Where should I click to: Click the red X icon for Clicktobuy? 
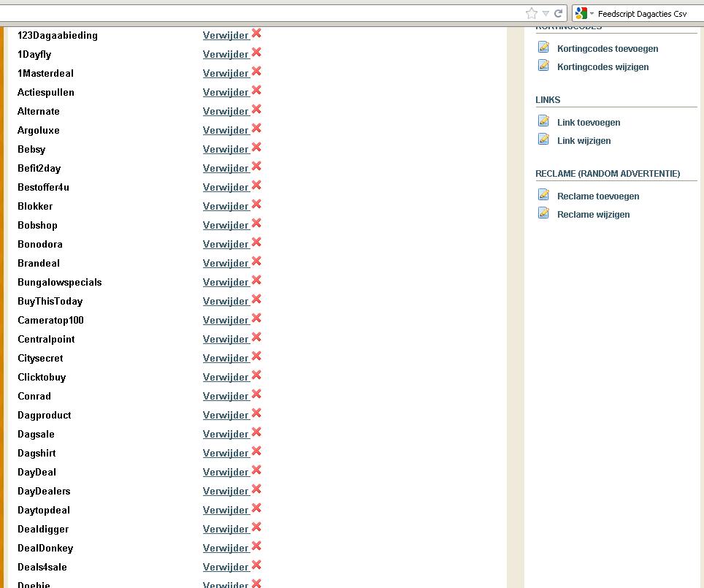[x=256, y=375]
